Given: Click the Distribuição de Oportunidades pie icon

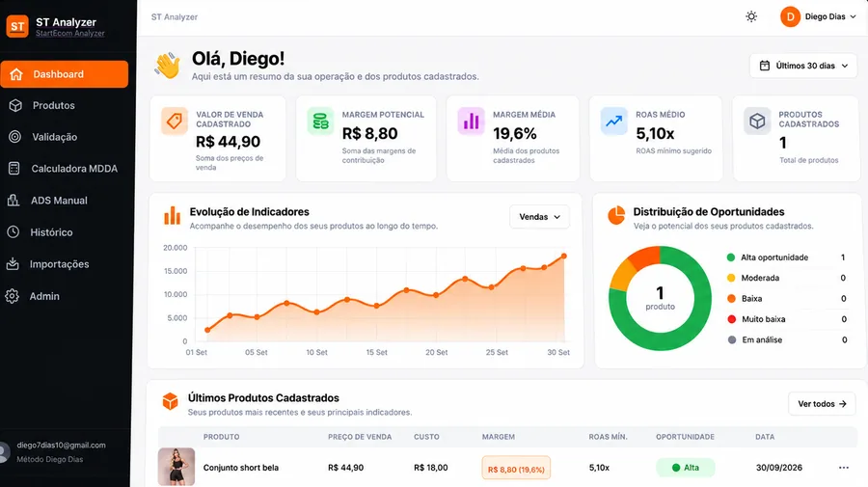Looking at the screenshot, I should [x=616, y=215].
